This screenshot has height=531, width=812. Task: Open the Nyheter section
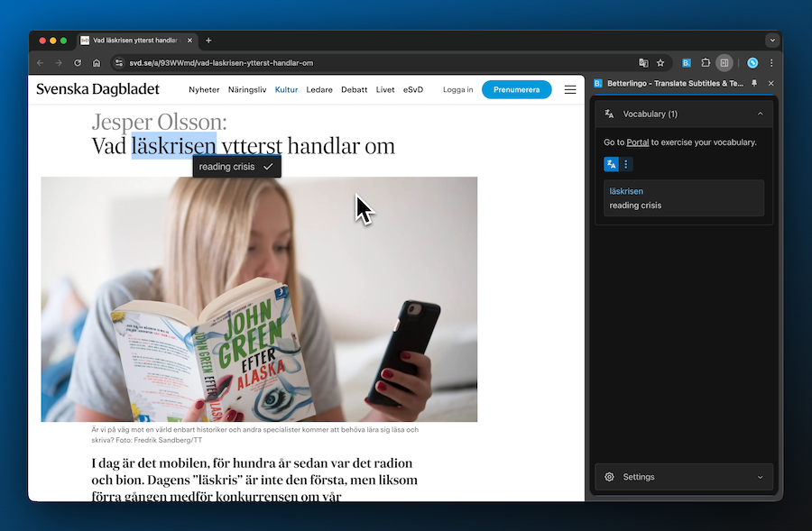pos(204,89)
